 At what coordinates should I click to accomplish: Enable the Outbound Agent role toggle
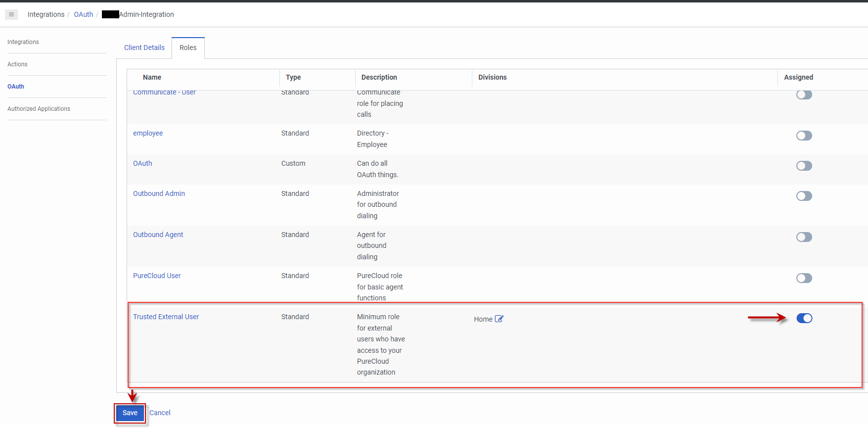coord(804,237)
